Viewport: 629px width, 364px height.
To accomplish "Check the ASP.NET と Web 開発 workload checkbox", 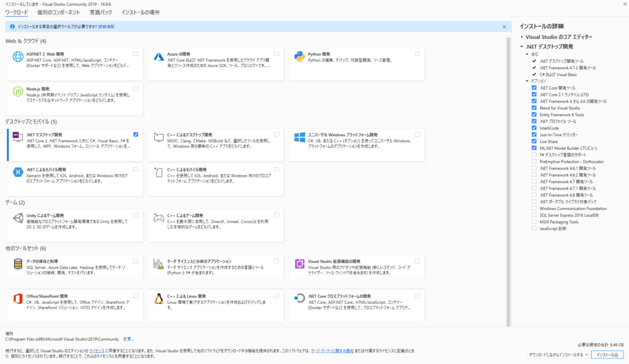I will (136, 54).
